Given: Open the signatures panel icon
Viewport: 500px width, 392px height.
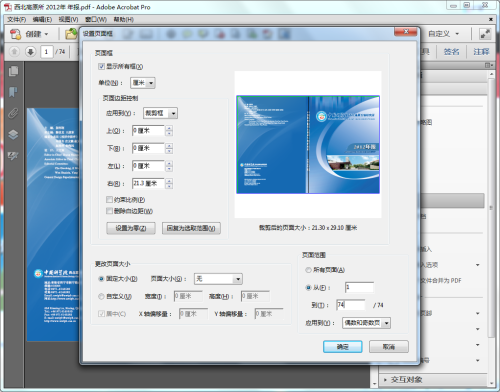Looking at the screenshot, I should pyautogui.click(x=13, y=155).
